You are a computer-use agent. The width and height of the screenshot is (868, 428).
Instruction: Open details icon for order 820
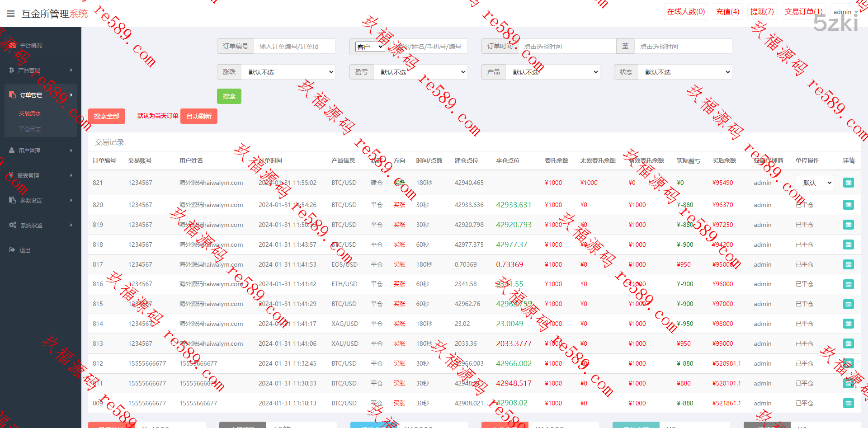pos(848,205)
